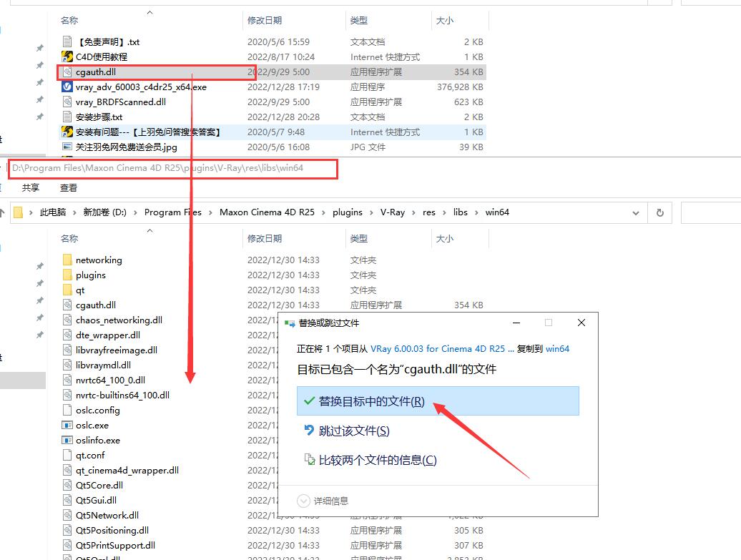The width and height of the screenshot is (741, 560).
Task: Expand the chevron after 此电脑 breadcrumb
Action: pyautogui.click(x=74, y=212)
